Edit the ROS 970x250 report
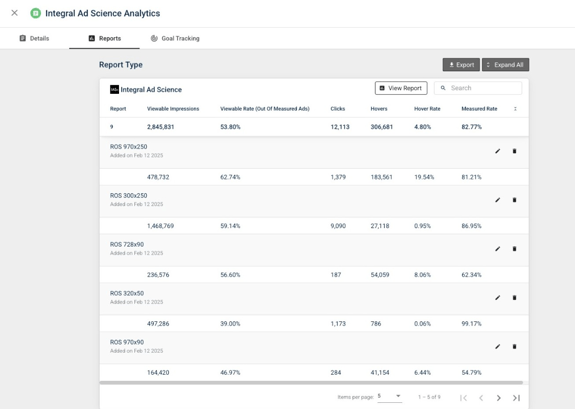The width and height of the screenshot is (575, 409). (x=497, y=151)
